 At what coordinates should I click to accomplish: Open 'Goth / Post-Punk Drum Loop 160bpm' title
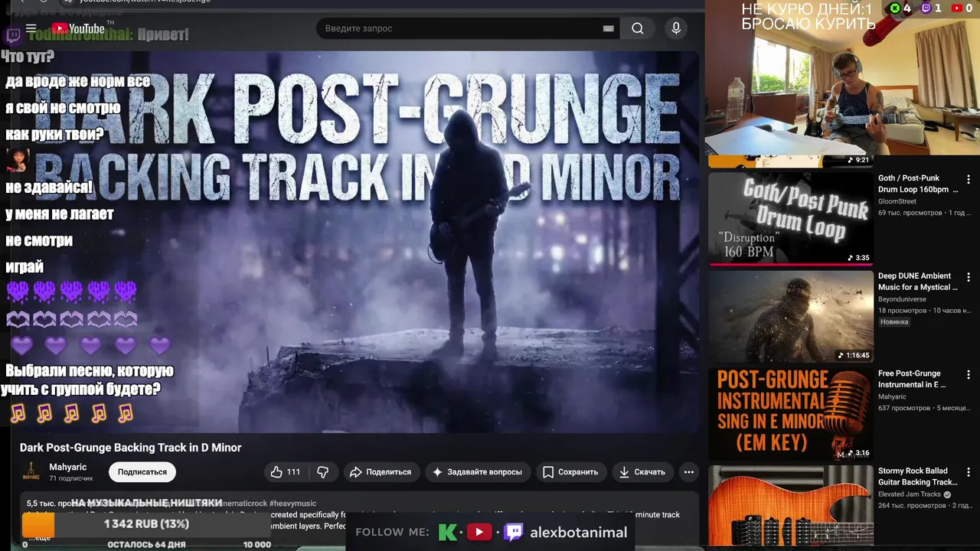(918, 184)
